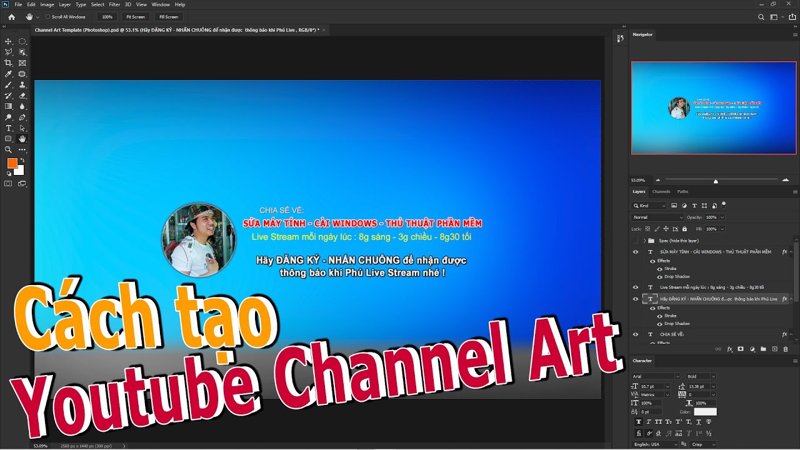Select the Crop tool
Viewport: 800px width, 450px height.
9,63
